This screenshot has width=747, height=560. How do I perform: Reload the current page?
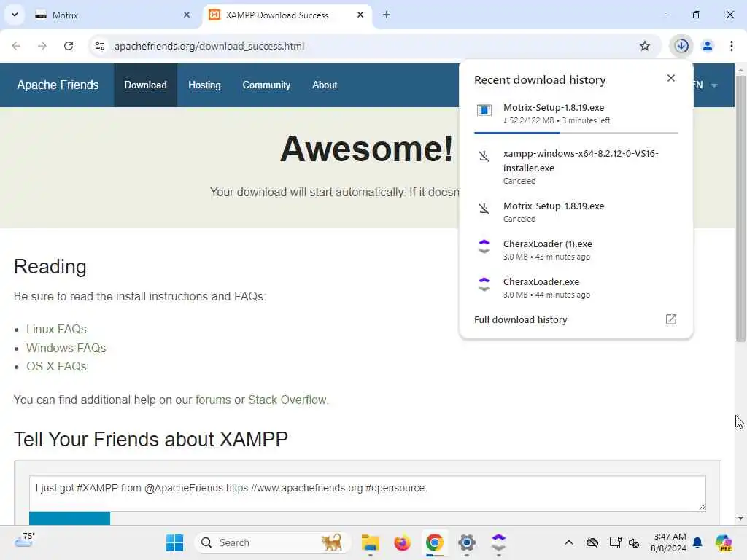[69, 46]
